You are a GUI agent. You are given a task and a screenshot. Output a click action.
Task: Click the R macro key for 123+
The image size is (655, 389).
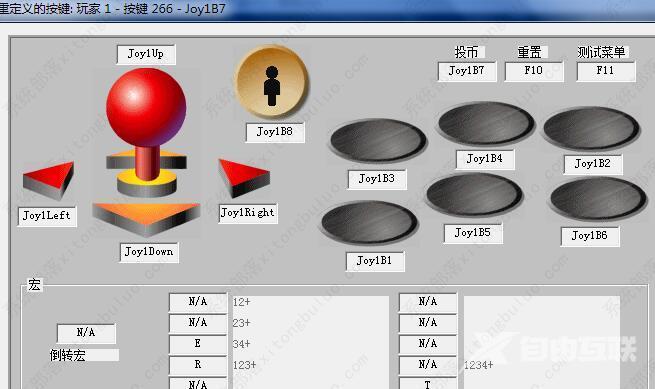[x=198, y=365]
